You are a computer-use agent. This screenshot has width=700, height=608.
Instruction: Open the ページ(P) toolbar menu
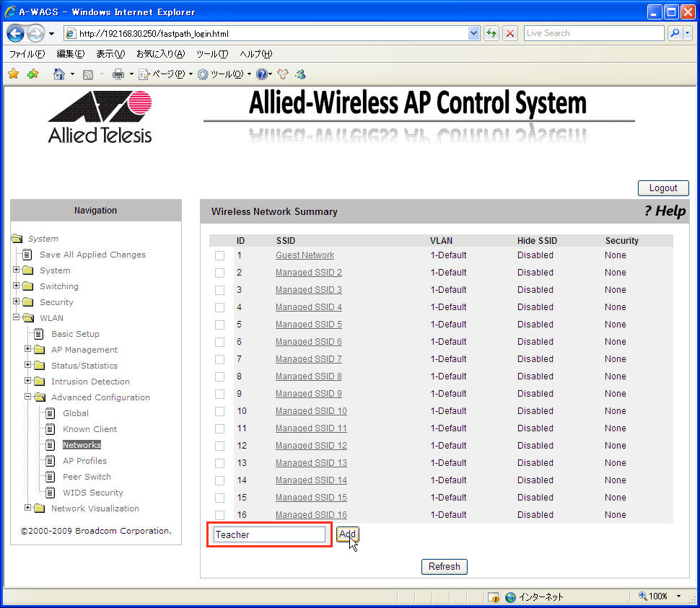click(165, 74)
